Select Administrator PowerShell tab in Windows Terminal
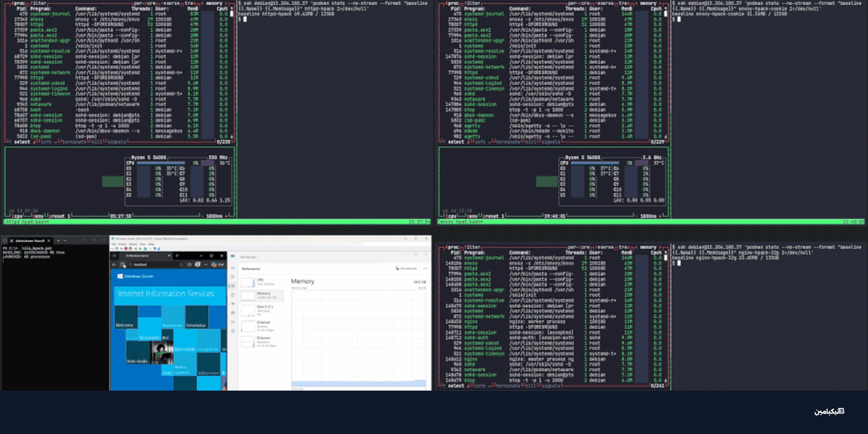868x434 pixels. click(31, 241)
